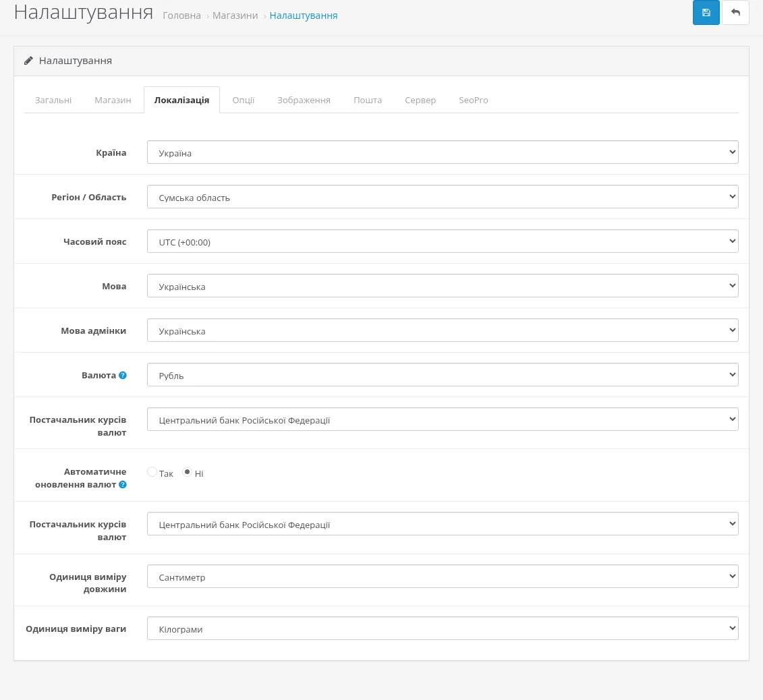Screen dimensions: 763x700
Task: Click the help icon next to Валюта
Action: (x=123, y=375)
